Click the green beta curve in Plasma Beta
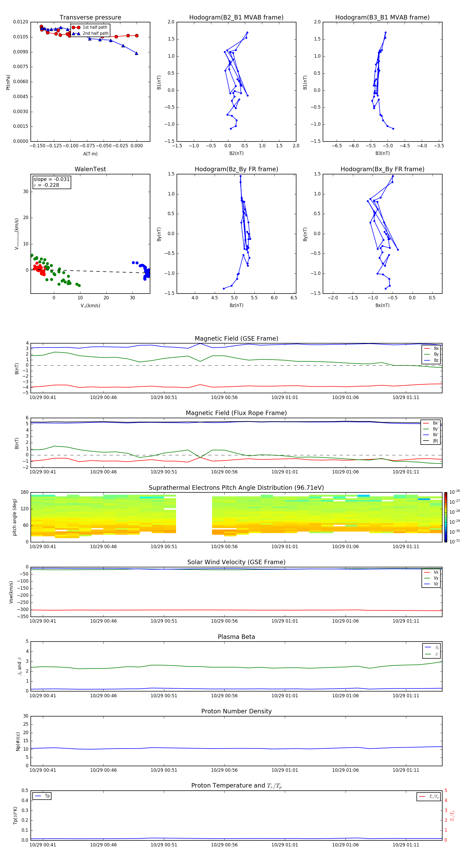The height and width of the screenshot is (868, 473). point(236,667)
